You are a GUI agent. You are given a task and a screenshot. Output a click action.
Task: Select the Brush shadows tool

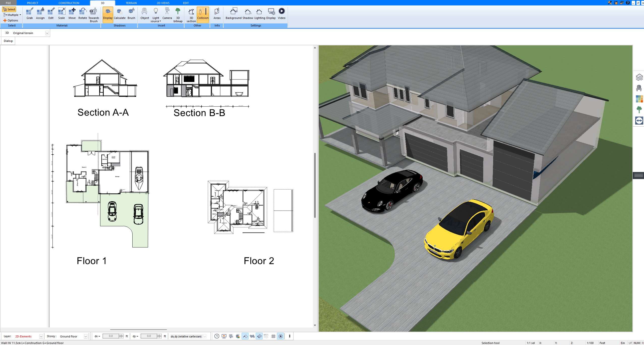[x=131, y=14]
